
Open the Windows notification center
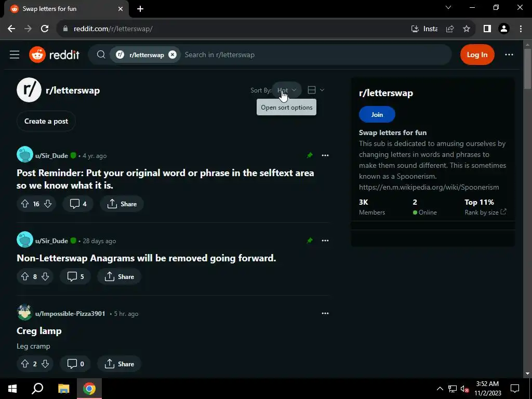click(x=515, y=389)
